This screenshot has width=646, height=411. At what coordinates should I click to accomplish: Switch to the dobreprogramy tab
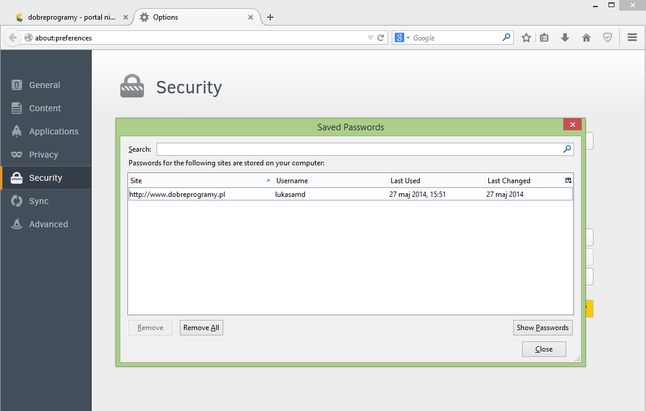71,17
